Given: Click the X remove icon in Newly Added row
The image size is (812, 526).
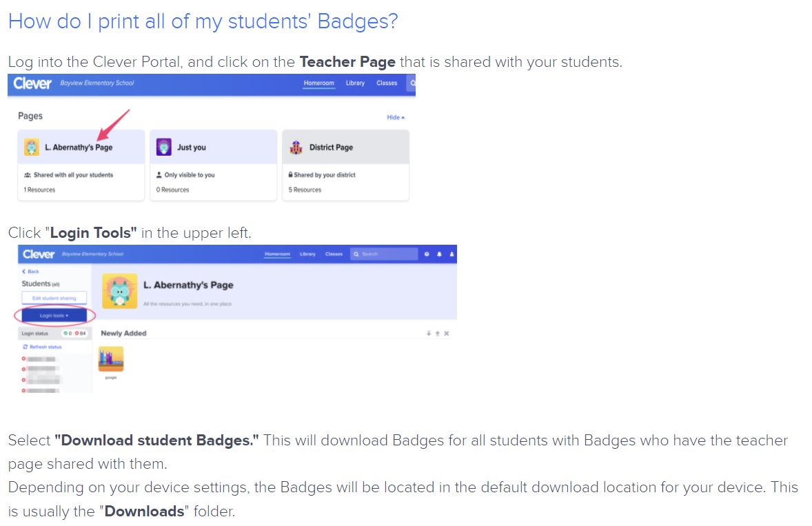Looking at the screenshot, I should [x=447, y=334].
